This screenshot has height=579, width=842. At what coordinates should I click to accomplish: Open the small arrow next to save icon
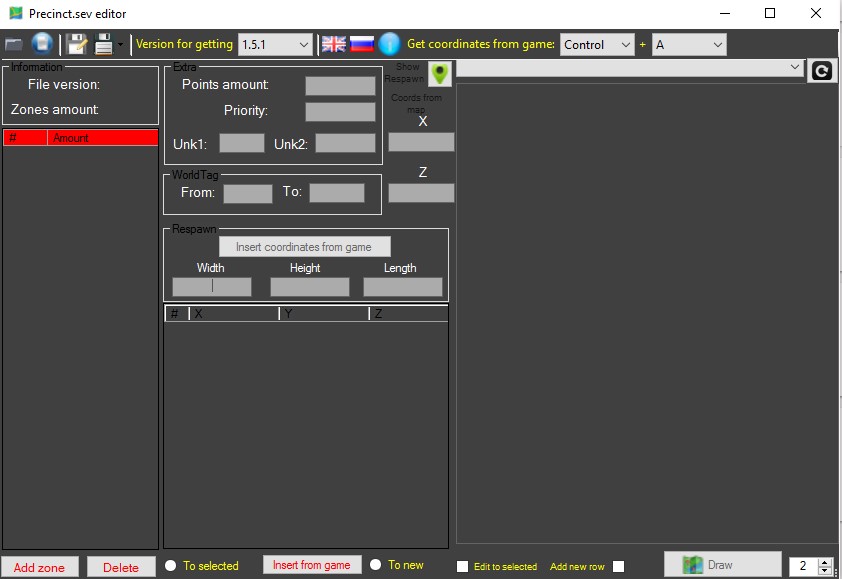pyautogui.click(x=120, y=45)
